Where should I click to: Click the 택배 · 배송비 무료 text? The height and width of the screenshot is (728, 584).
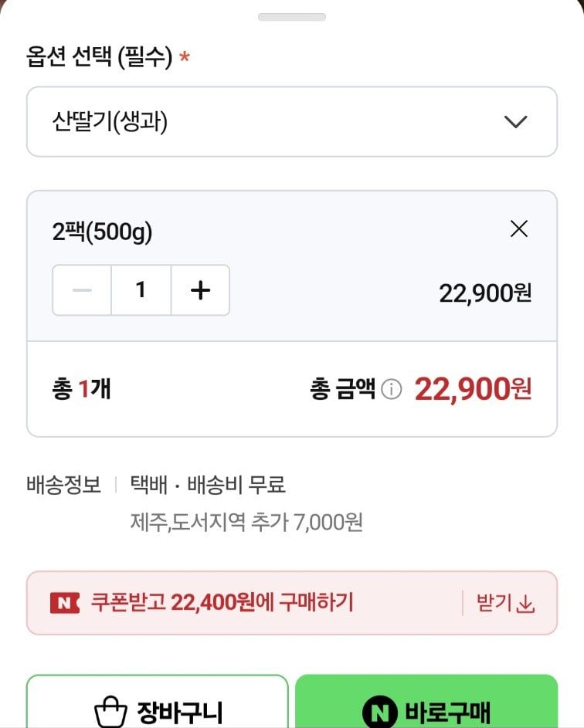208,486
